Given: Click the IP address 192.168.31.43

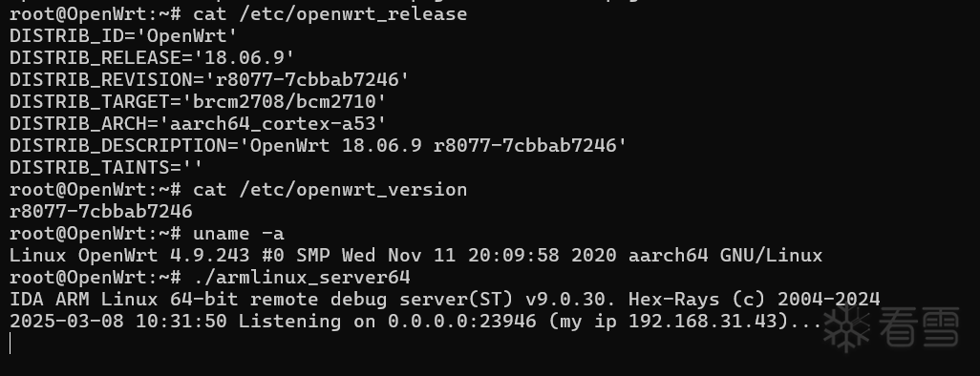Looking at the screenshot, I should coord(702,321).
